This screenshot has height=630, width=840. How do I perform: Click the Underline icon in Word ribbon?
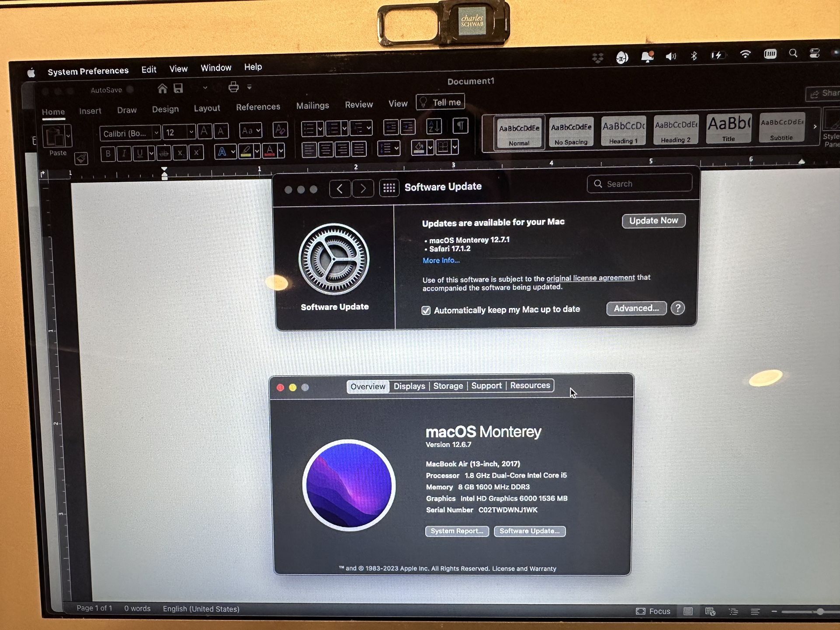click(139, 153)
